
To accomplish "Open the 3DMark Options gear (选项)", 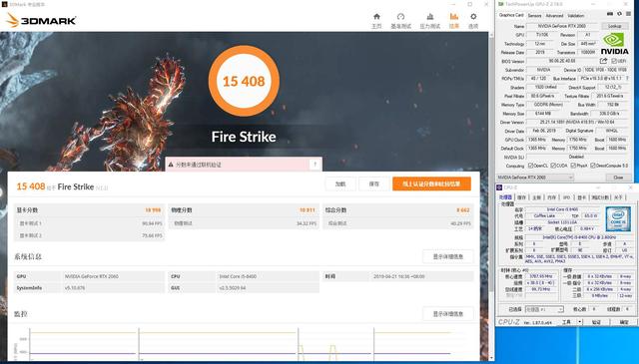I will point(473,20).
